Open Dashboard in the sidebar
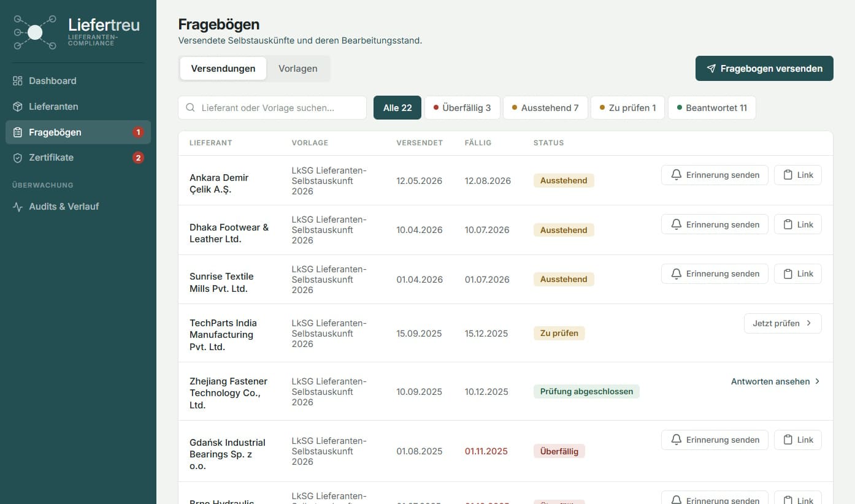 (x=78, y=81)
